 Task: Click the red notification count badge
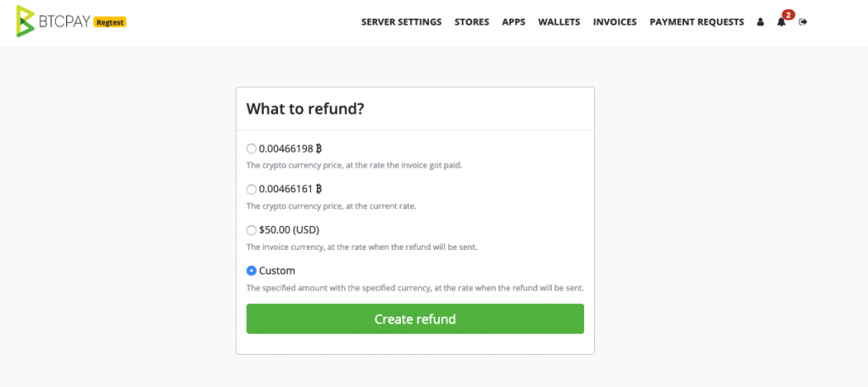(787, 15)
